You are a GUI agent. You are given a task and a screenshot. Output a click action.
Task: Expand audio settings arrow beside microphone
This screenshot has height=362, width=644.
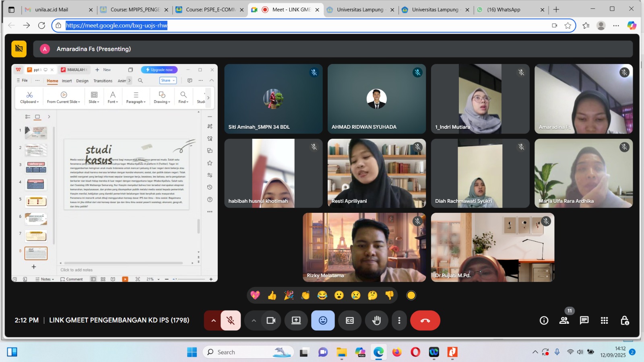(x=213, y=321)
